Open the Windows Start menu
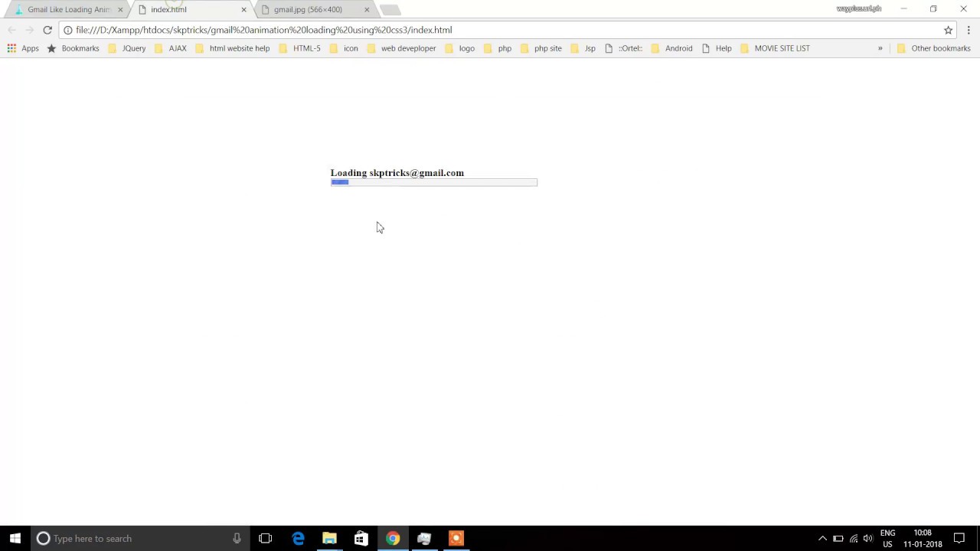Image resolution: width=980 pixels, height=551 pixels. (15, 538)
